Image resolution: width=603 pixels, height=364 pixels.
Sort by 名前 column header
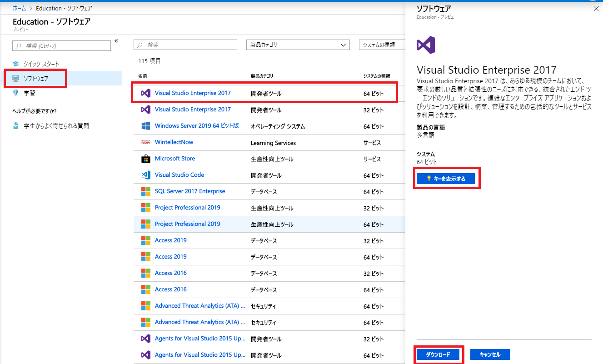pos(143,76)
